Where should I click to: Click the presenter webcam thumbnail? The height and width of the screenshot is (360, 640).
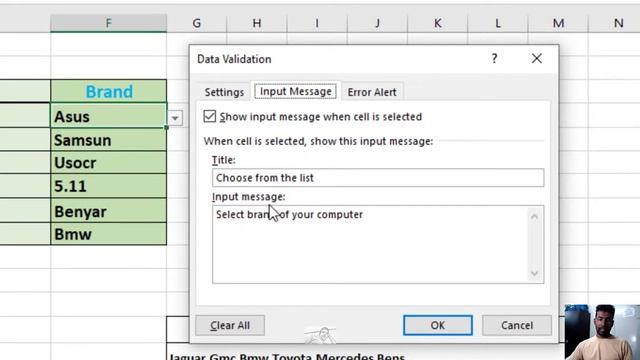point(602,332)
